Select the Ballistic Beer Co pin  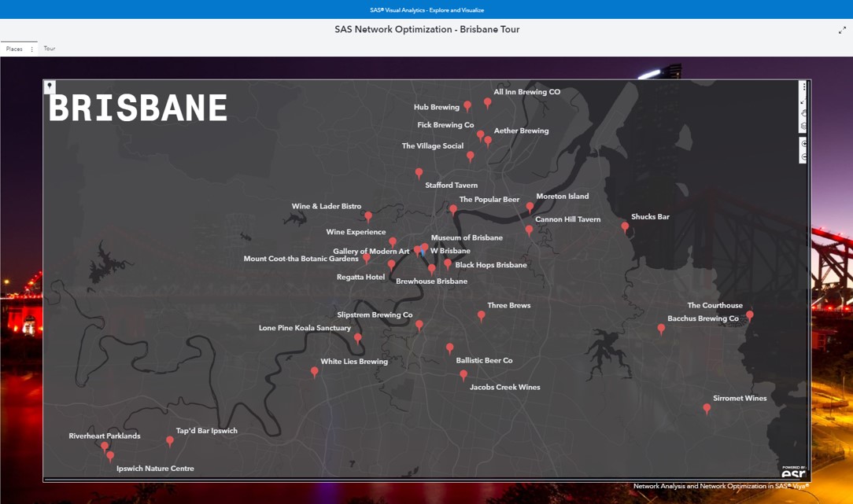450,348
